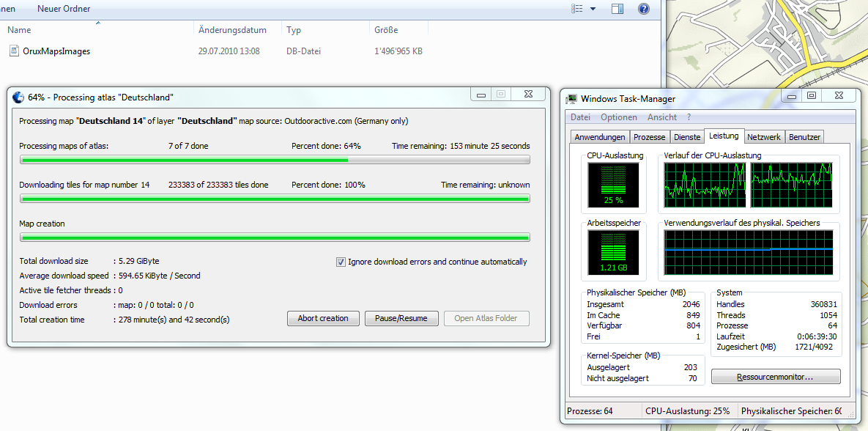Click the Pause/Resume button
This screenshot has height=431, width=868.
coord(401,319)
